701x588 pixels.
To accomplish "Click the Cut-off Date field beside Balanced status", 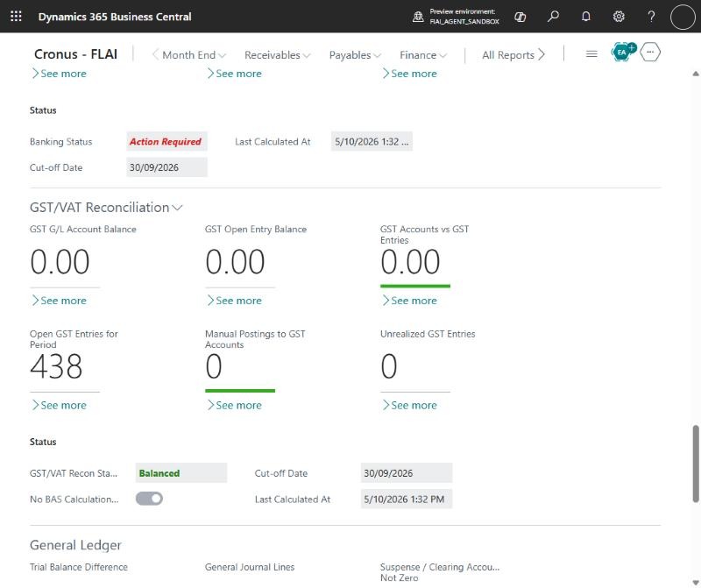I will pos(407,473).
